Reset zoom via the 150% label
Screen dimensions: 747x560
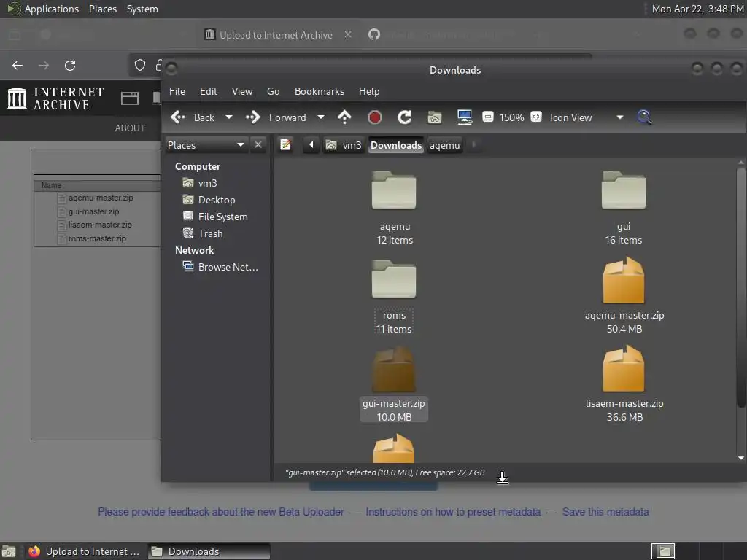coord(511,117)
